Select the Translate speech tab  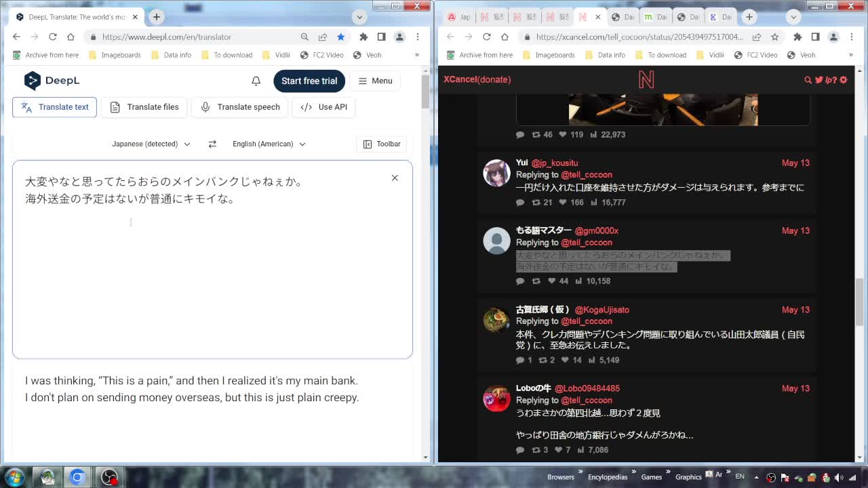[240, 107]
